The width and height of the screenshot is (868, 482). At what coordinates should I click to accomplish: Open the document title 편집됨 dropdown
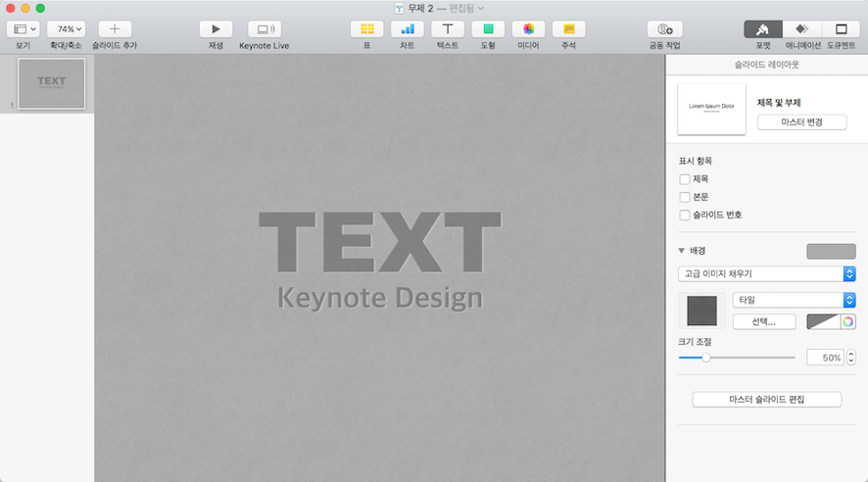[466, 8]
